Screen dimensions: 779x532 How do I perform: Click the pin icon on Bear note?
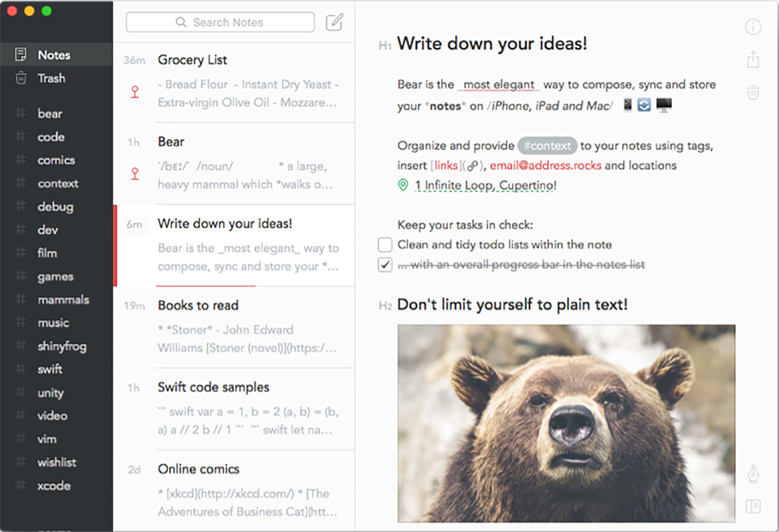135,174
